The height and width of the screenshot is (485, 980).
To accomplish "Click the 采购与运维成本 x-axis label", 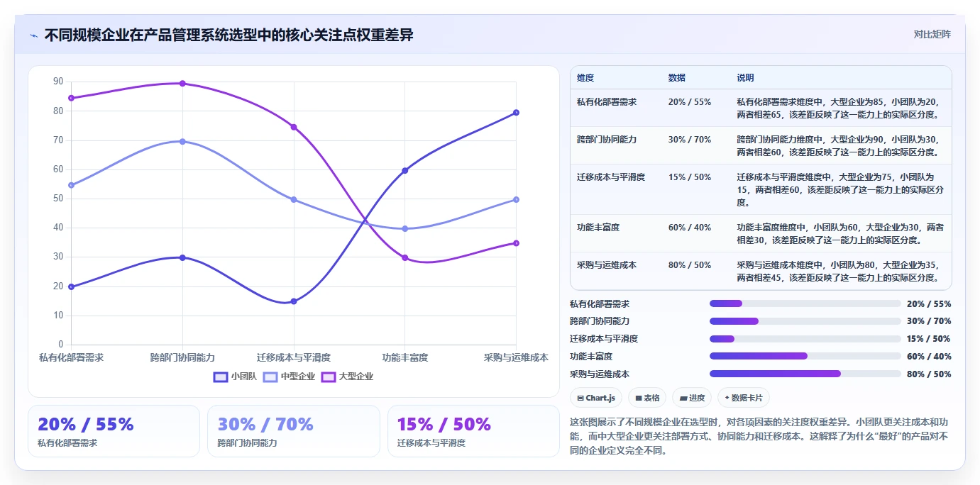I will (x=516, y=357).
